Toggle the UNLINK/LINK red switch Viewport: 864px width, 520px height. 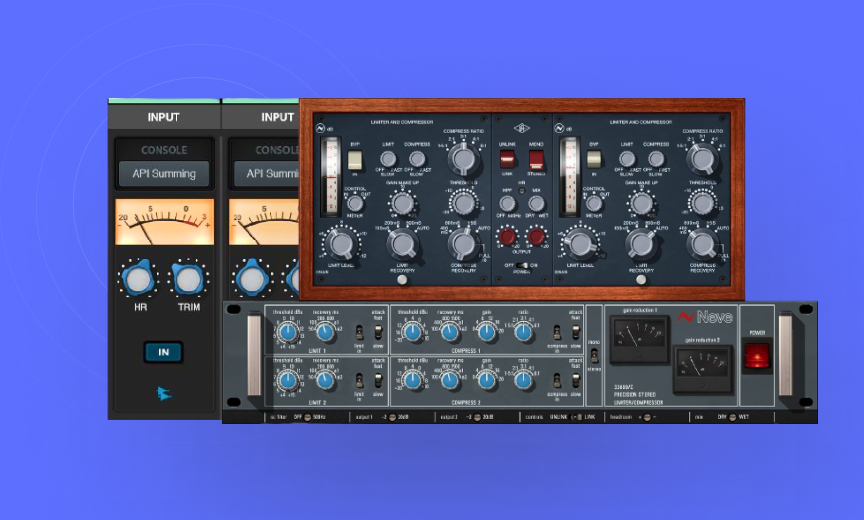[x=507, y=160]
